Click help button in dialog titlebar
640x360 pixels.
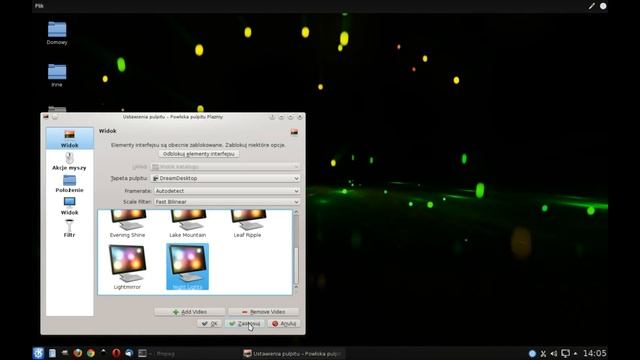click(x=272, y=117)
